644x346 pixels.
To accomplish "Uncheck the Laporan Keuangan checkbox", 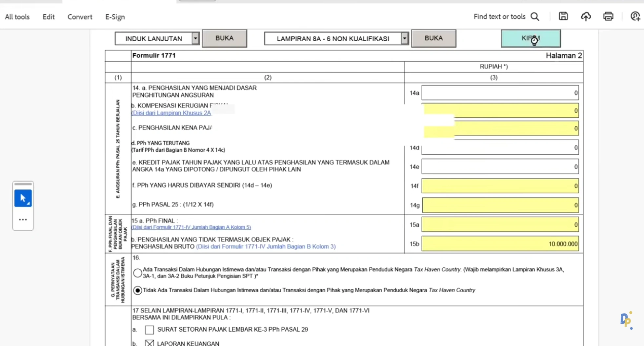I will pos(150,343).
